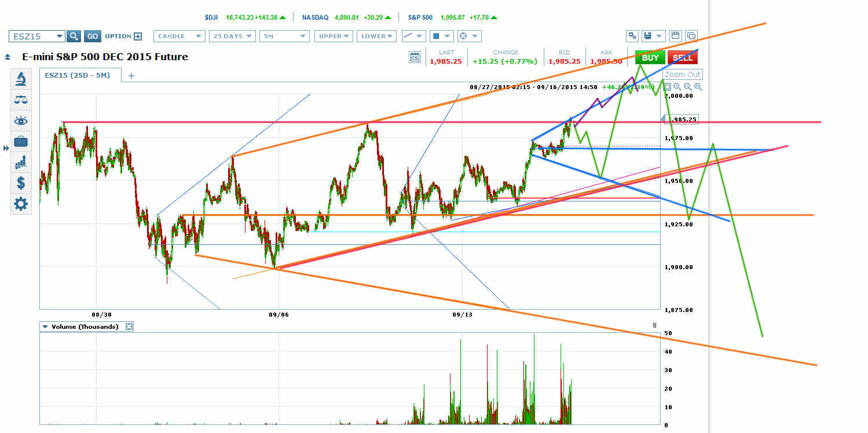Viewport: 868px width, 433px height.
Task: Click the fit-to-window zoom icon
Action: (x=667, y=86)
